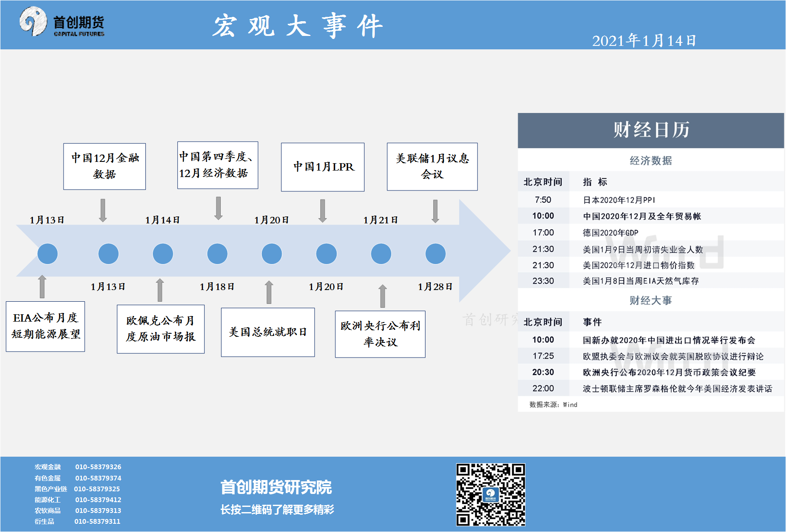Click the 财经大事 section heading
The image size is (786, 532).
[651, 300]
